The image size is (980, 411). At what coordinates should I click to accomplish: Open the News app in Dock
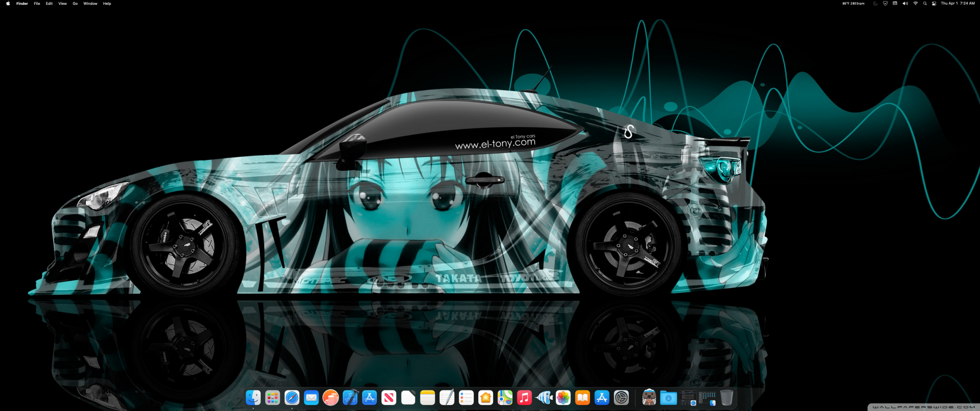[389, 398]
